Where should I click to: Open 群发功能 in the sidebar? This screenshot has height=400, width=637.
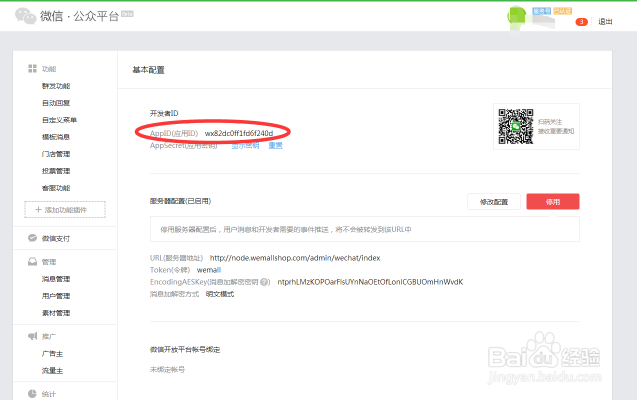coord(56,86)
